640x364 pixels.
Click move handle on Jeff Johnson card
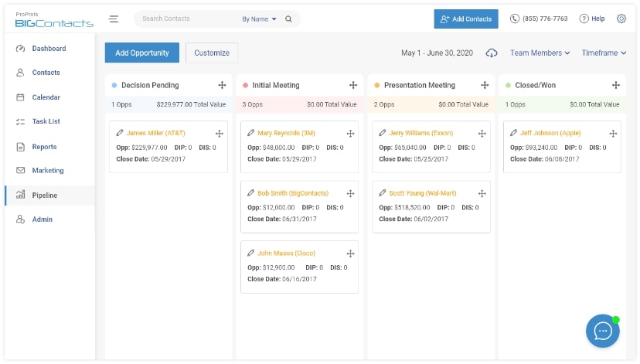pos(613,134)
